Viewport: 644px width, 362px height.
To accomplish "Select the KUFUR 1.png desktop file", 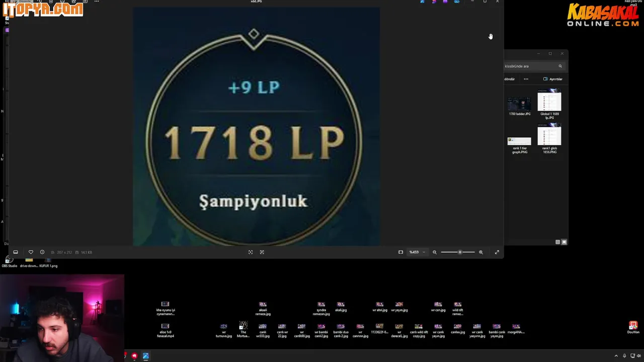I will click(x=48, y=262).
